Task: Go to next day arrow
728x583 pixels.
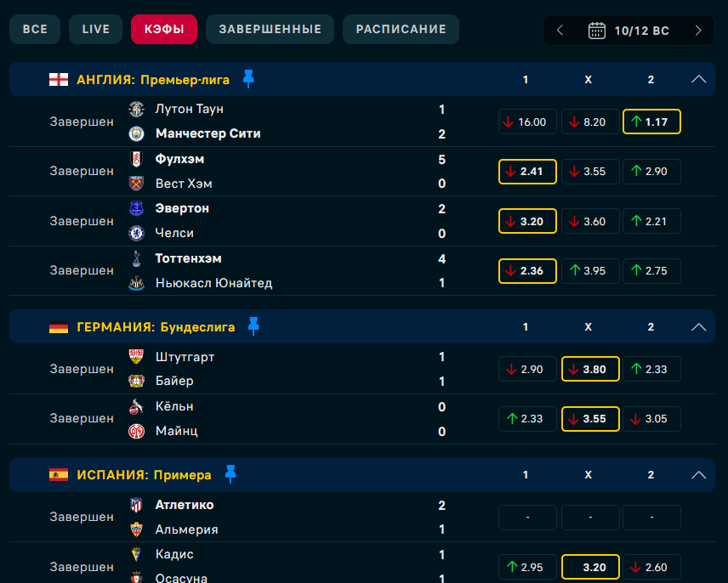Action: click(698, 31)
